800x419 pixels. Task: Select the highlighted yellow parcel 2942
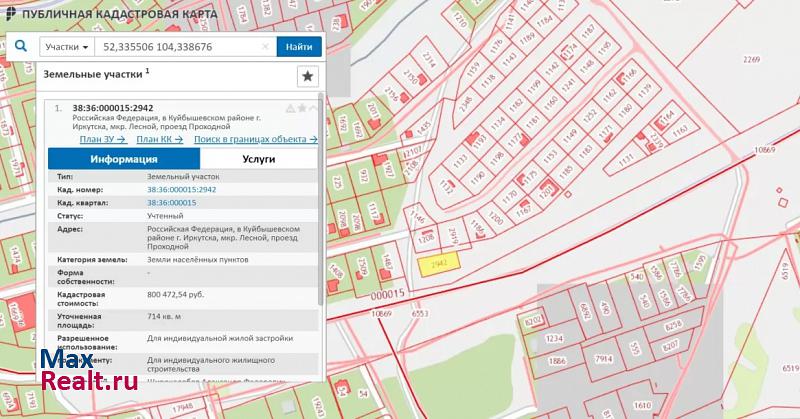438,264
